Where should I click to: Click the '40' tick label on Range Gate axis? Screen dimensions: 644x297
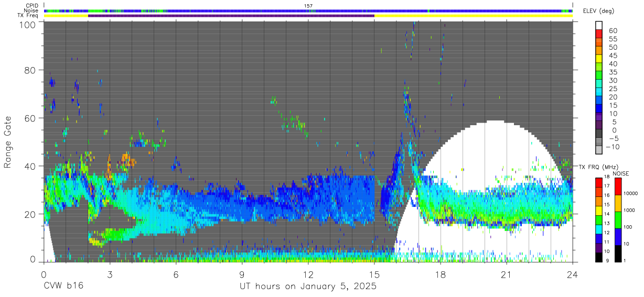click(x=31, y=166)
